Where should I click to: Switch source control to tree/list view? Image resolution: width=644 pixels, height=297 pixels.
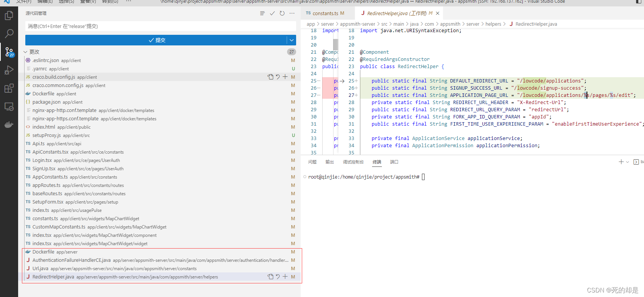pos(263,13)
